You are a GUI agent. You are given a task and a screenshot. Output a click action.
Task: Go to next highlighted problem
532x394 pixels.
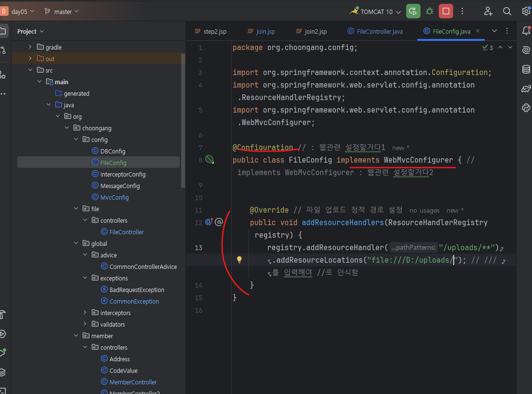(x=510, y=48)
